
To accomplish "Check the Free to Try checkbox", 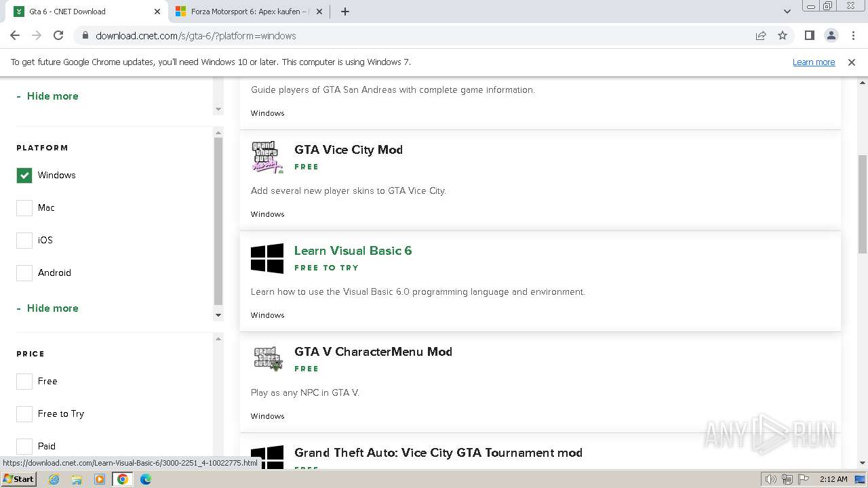I will click(24, 414).
